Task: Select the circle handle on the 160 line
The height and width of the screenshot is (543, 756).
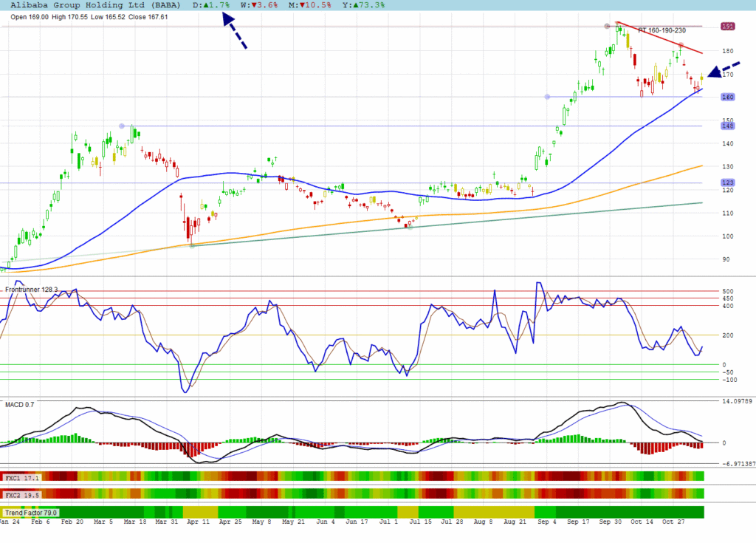Action: (546, 97)
